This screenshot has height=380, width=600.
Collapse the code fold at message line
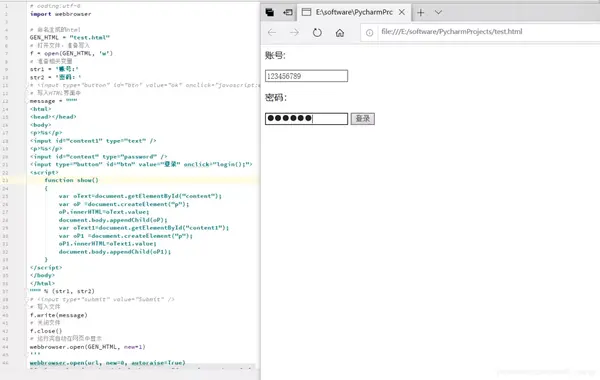click(28, 101)
